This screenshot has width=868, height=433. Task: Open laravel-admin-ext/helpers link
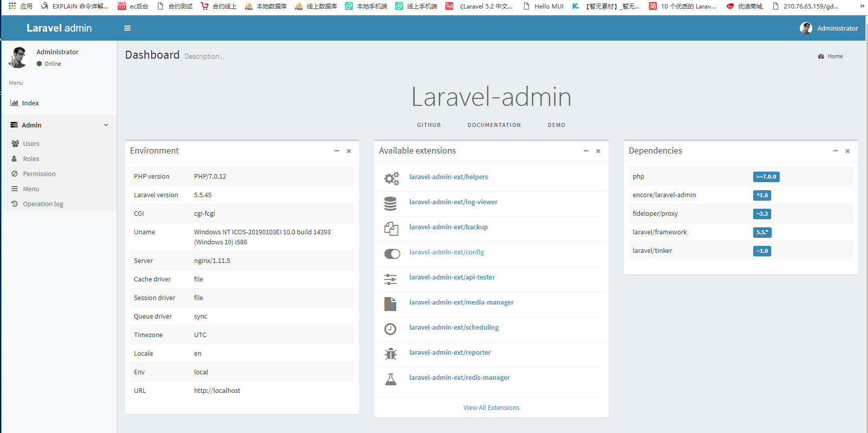(448, 177)
